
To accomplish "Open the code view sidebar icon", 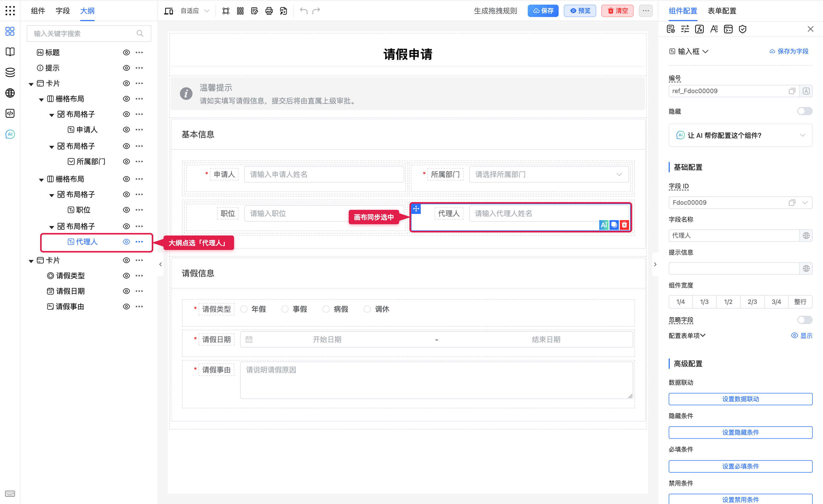I will [10, 114].
